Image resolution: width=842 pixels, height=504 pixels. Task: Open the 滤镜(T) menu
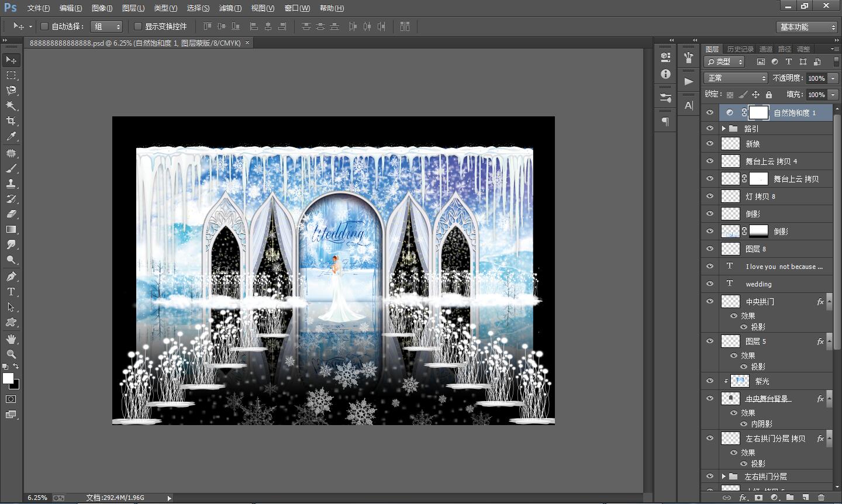(x=230, y=8)
